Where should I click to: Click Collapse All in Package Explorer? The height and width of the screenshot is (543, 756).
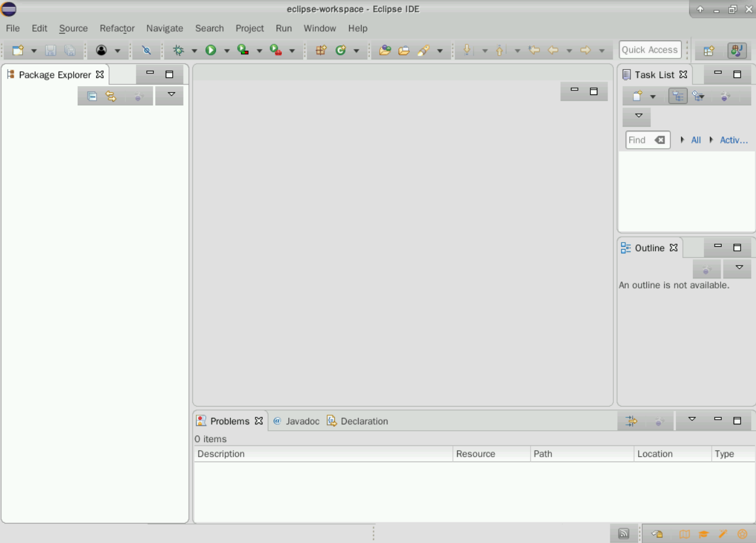click(x=92, y=96)
